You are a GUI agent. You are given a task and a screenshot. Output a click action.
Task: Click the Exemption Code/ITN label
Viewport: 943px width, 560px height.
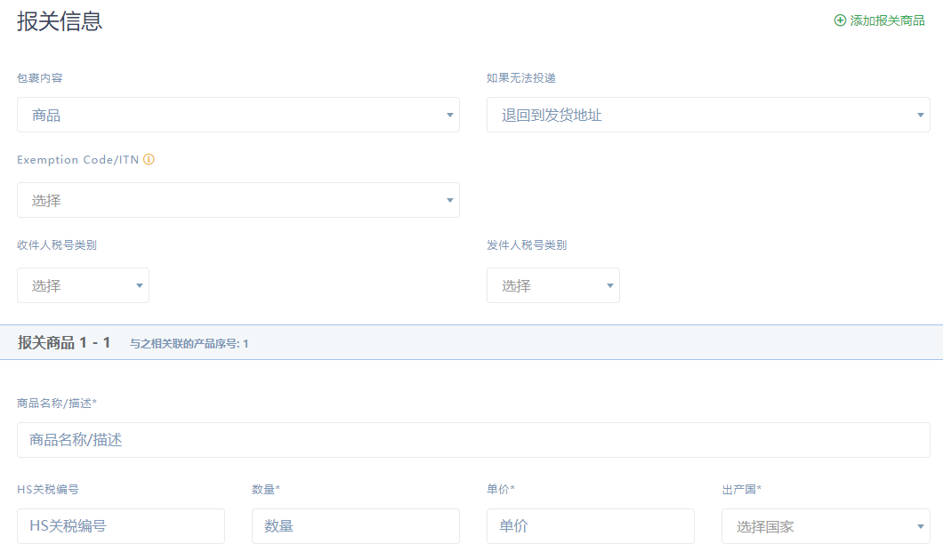(x=77, y=159)
